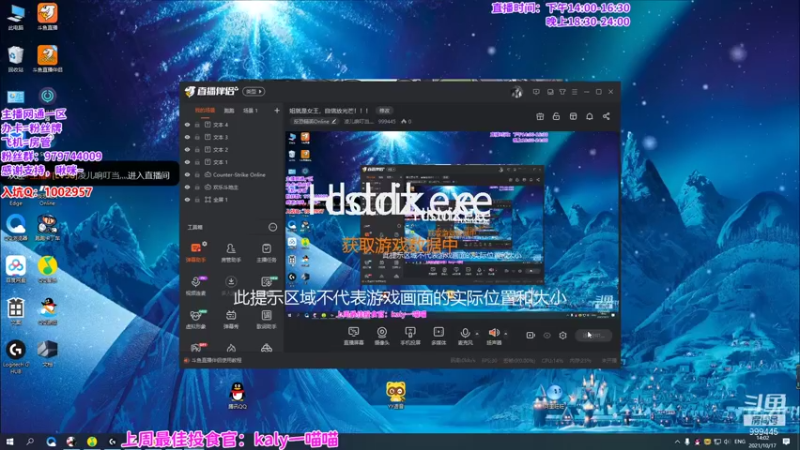Screen dimensions: 800x450
Task: Open the 视频连麦 tool
Action: [x=196, y=286]
